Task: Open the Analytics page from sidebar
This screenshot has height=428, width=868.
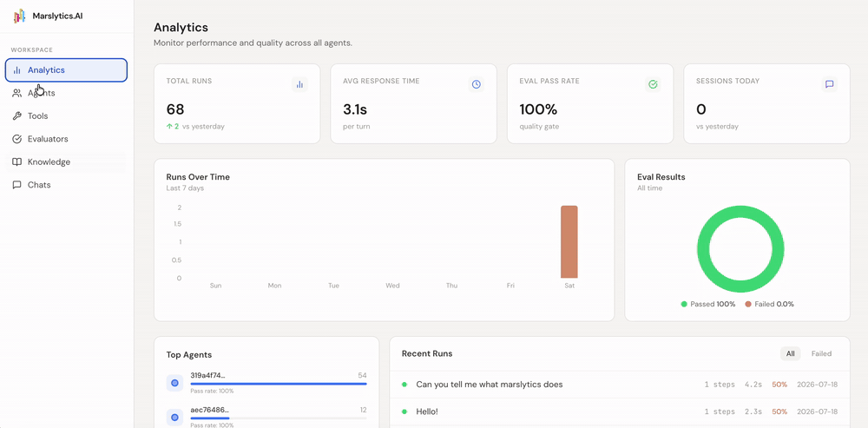Action: pos(67,70)
